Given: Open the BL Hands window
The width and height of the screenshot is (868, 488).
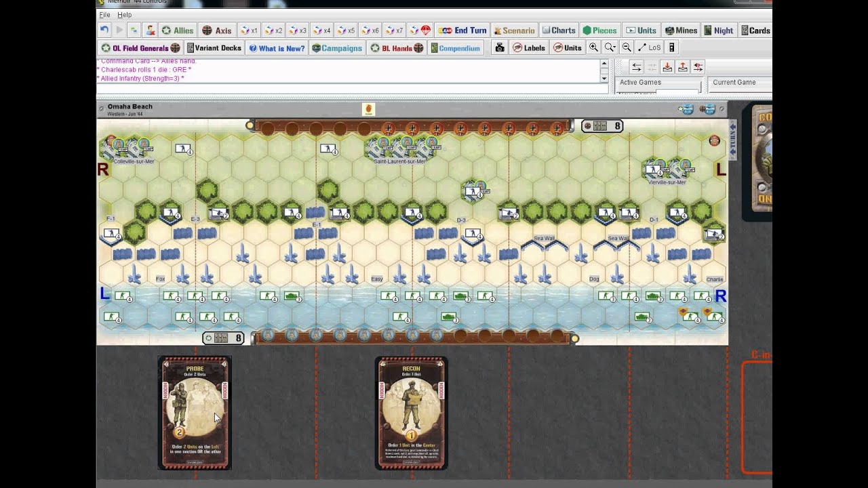Looking at the screenshot, I should [x=397, y=48].
